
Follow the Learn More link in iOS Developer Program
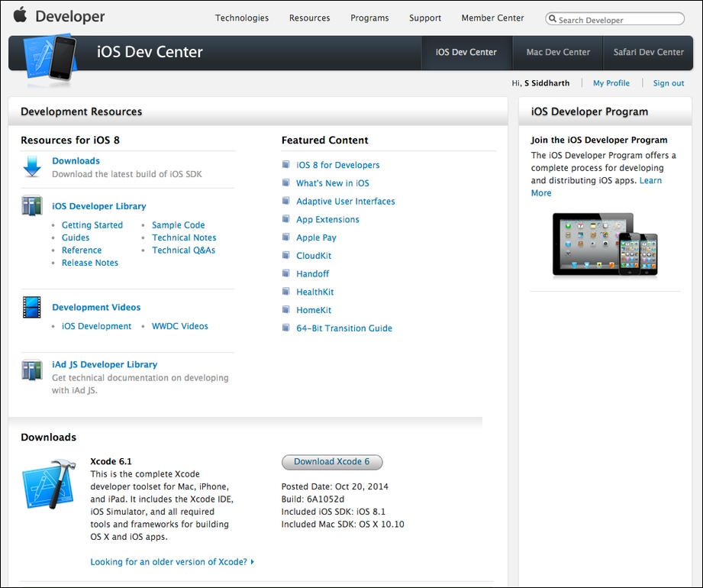pos(650,180)
